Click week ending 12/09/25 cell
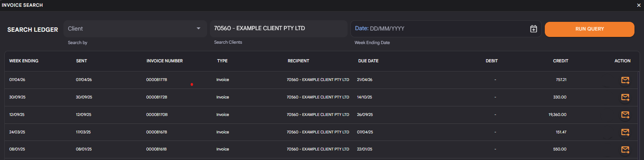 click(x=17, y=115)
